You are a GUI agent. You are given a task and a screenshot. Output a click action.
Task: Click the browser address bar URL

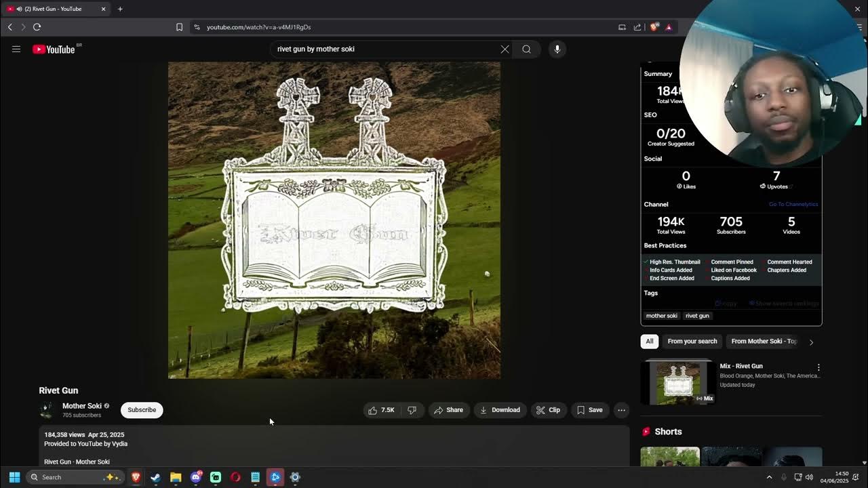pos(258,27)
